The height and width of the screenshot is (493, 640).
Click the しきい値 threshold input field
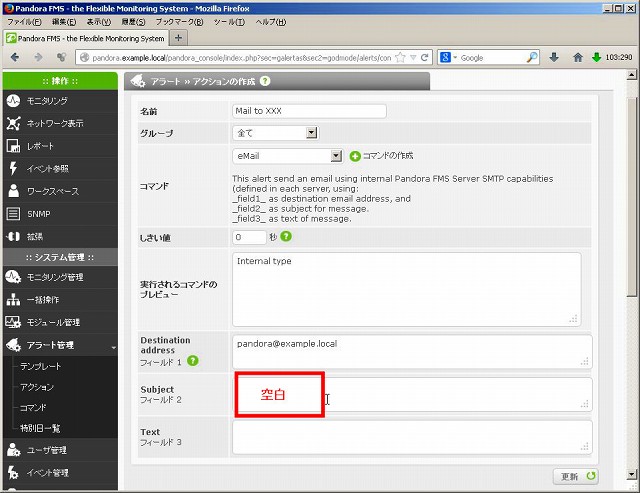(x=249, y=237)
